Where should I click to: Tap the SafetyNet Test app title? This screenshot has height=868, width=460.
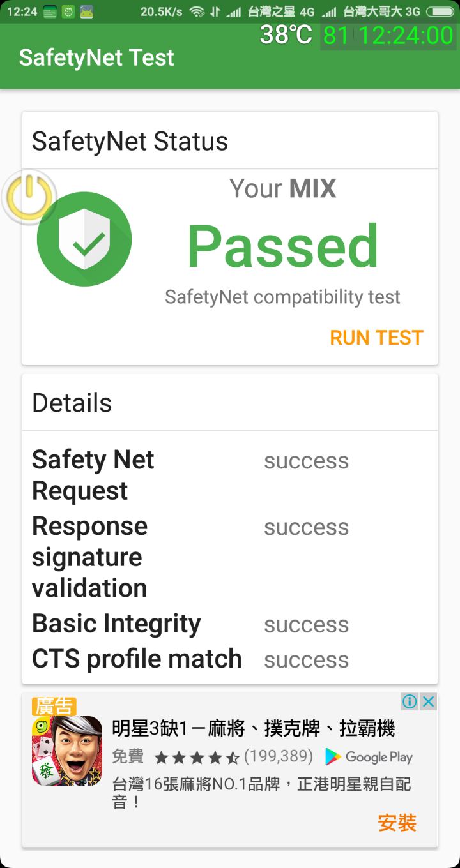pyautogui.click(x=96, y=58)
